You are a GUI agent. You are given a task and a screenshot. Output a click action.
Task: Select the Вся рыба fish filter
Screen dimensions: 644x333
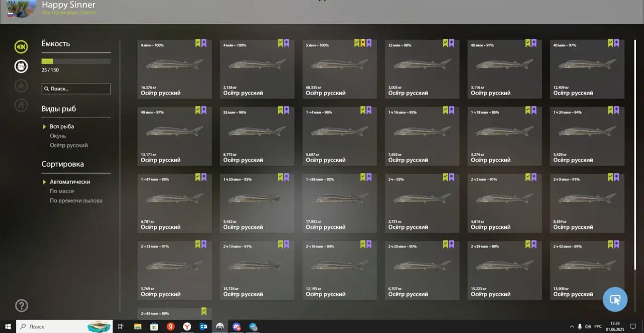click(62, 127)
